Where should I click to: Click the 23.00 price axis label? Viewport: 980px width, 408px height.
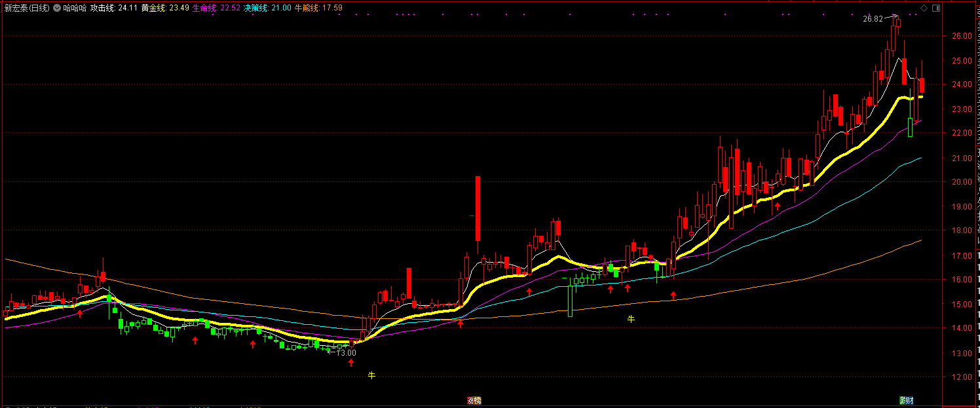click(962, 109)
